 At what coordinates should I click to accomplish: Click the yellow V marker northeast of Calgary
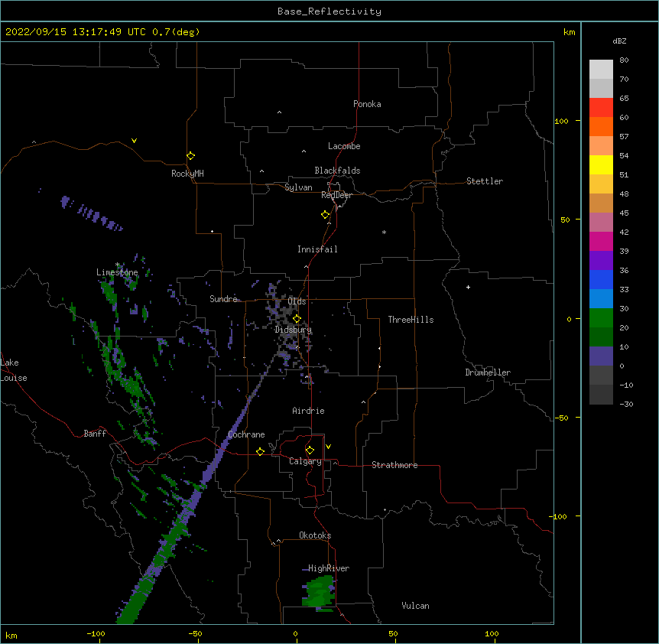click(x=328, y=447)
